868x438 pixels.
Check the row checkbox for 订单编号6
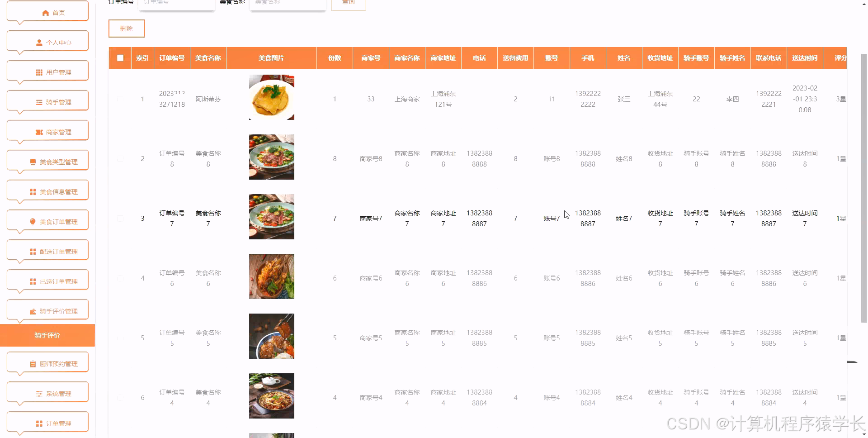(x=120, y=278)
